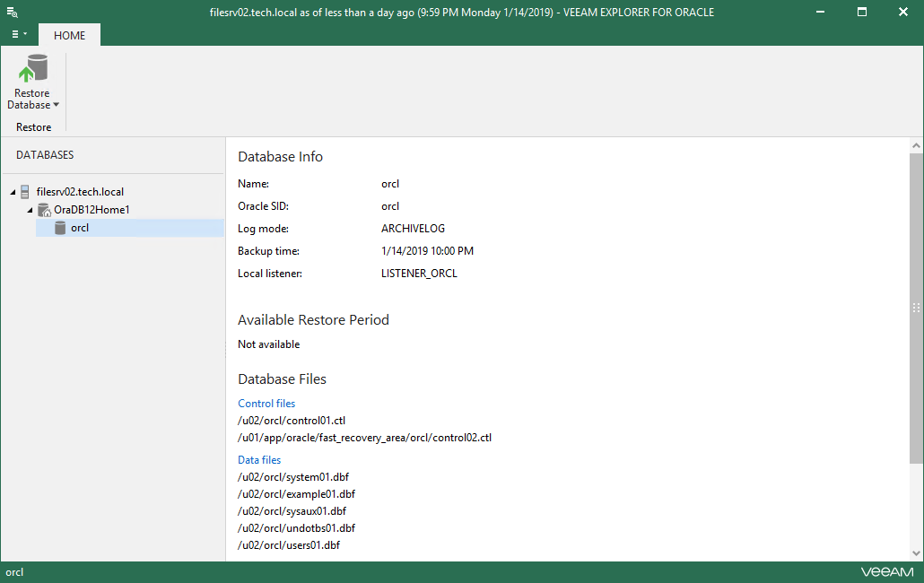Click the Oracle SID value orcl
Screen dimensions: 924x583
click(390, 206)
